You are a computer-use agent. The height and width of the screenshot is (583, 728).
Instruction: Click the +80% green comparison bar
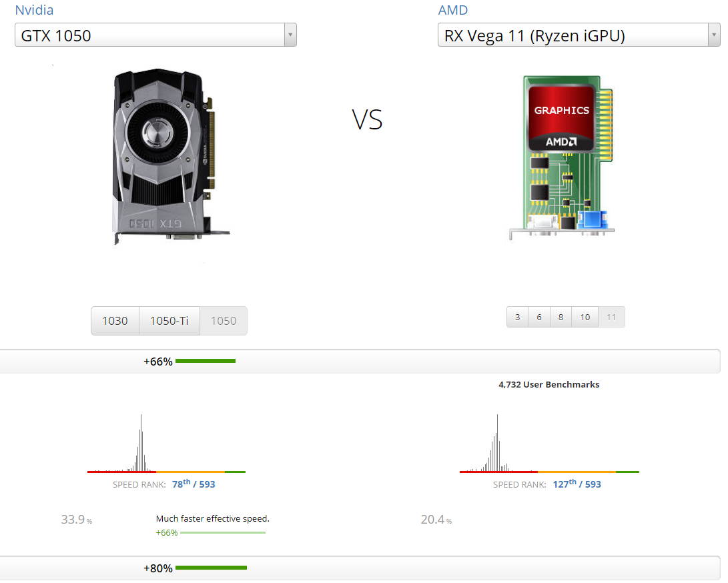[212, 567]
